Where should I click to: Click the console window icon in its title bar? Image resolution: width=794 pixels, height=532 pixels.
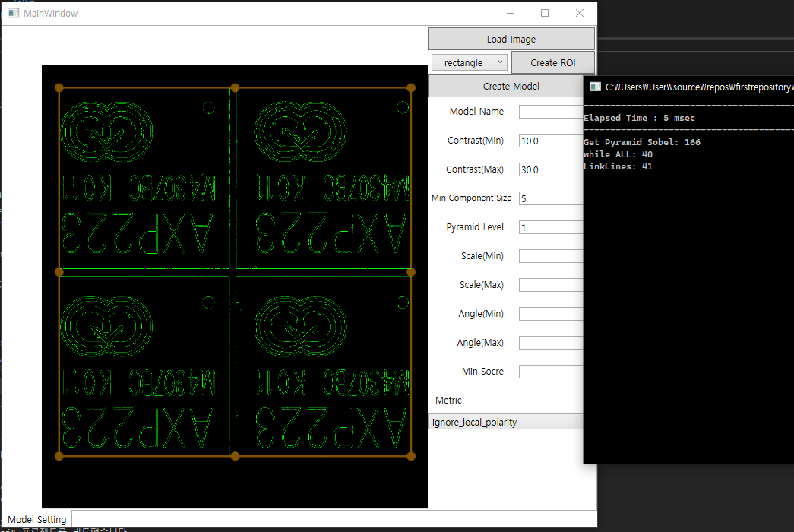596,87
